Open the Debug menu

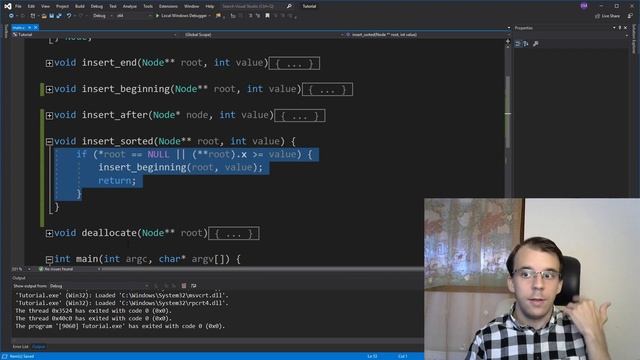[97, 7]
